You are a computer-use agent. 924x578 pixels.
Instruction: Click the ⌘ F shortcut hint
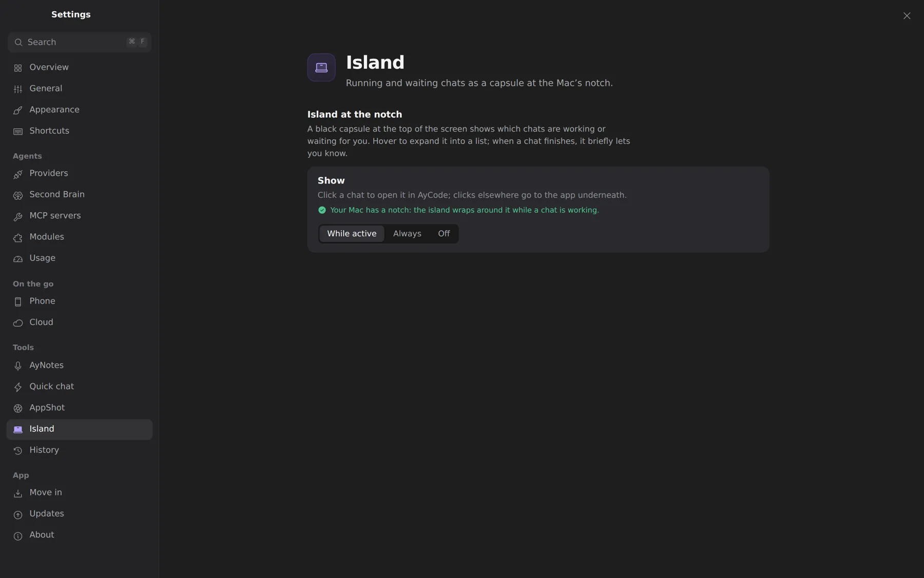tap(137, 42)
